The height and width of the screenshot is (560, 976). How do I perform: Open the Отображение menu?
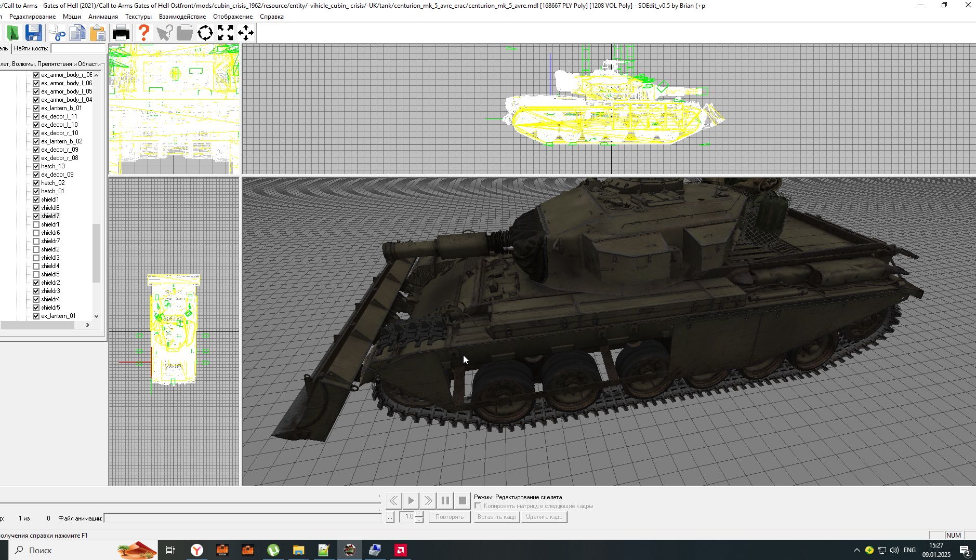click(233, 17)
